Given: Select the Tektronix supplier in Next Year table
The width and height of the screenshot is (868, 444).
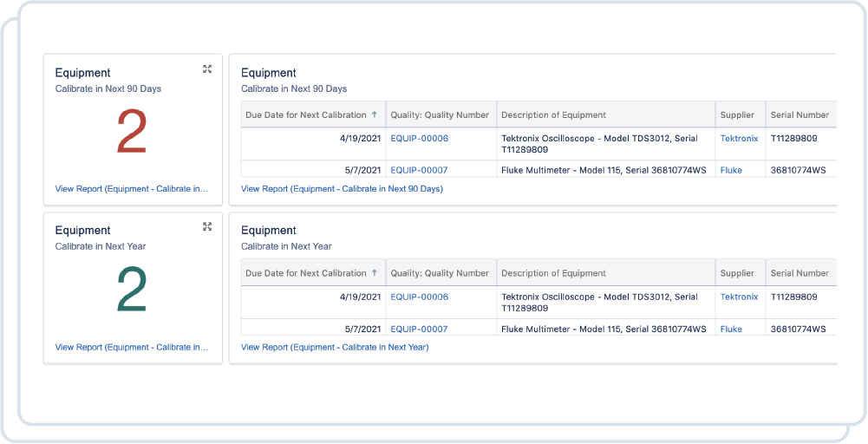Looking at the screenshot, I should (739, 297).
